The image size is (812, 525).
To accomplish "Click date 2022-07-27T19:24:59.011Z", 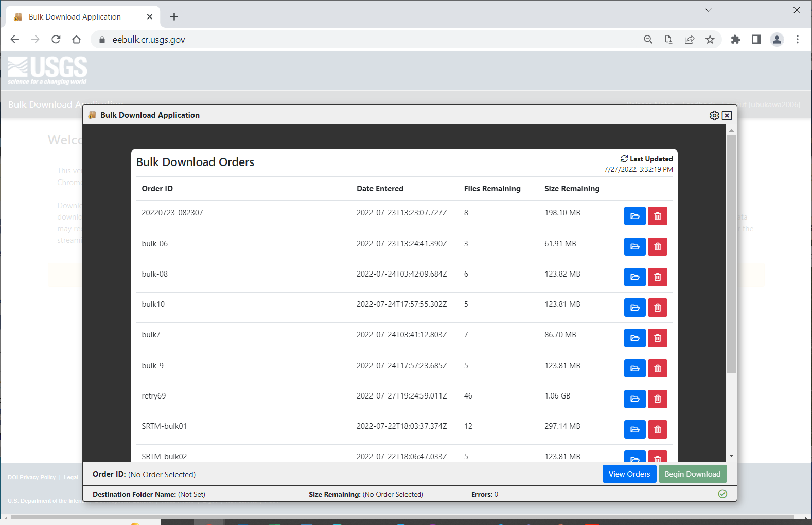I will pyautogui.click(x=401, y=396).
